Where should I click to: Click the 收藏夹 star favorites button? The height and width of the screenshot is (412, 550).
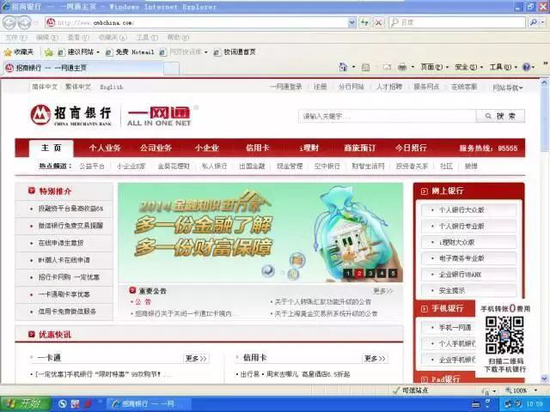coord(19,52)
